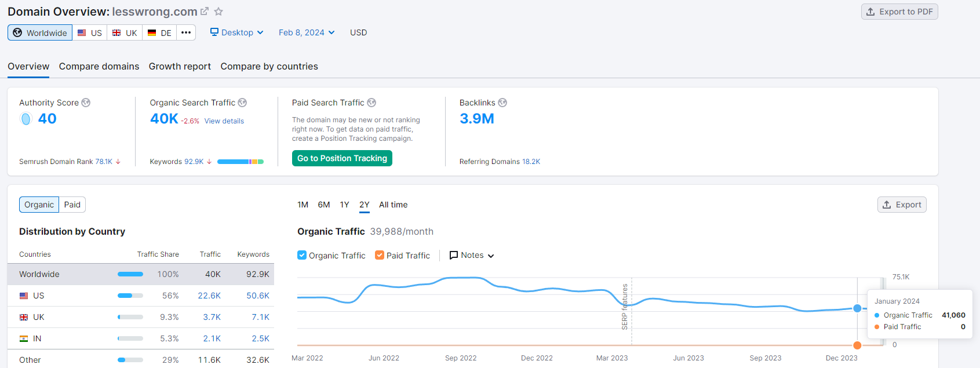
Task: Set chart range to All time
Action: (x=394, y=205)
